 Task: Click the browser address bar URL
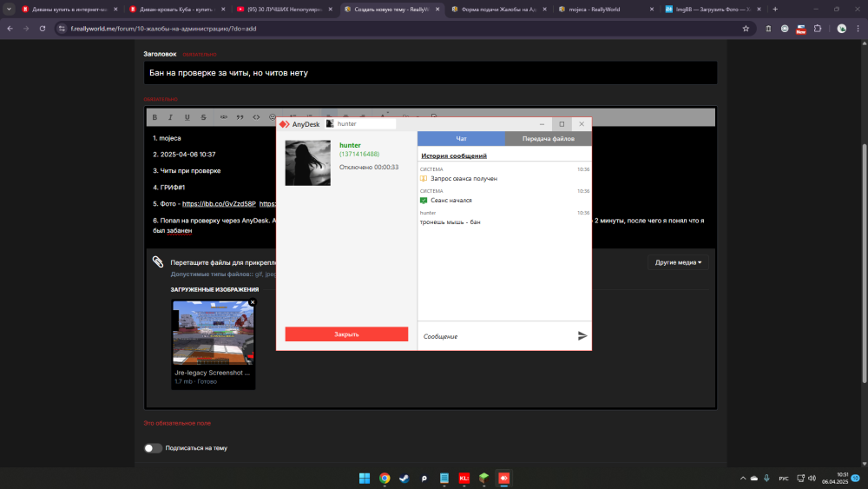point(163,29)
